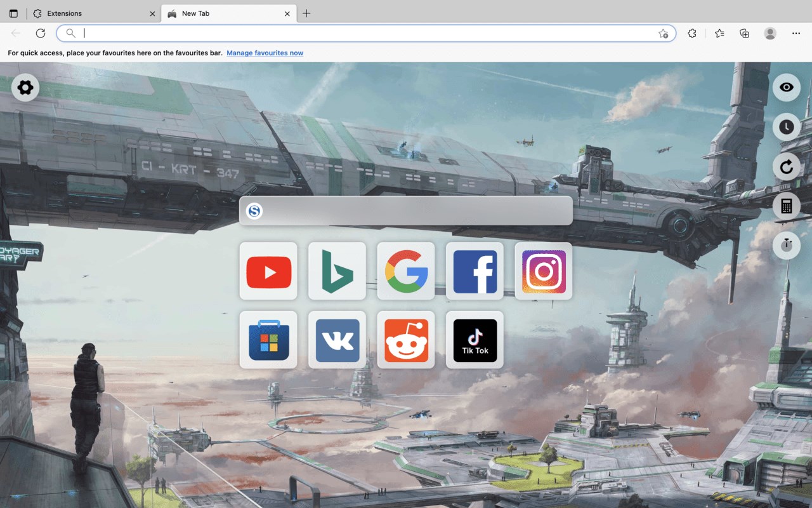Open the Google shortcut tile

click(406, 271)
